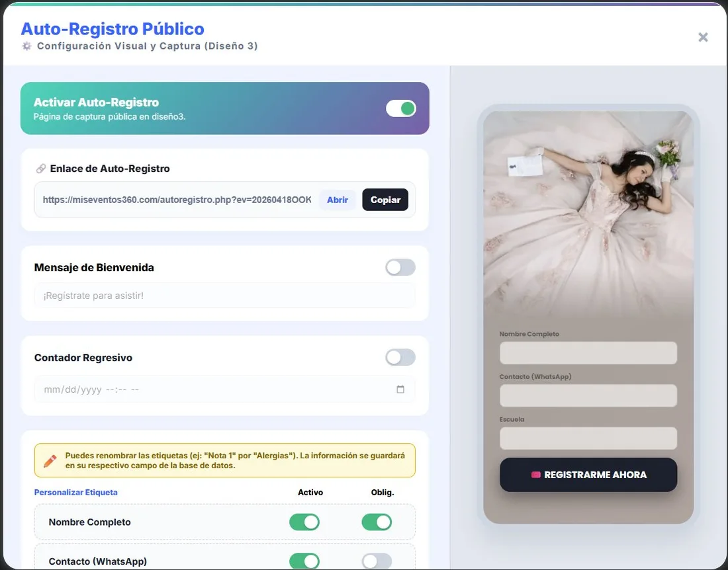Click the Escuela preview field

pos(588,438)
